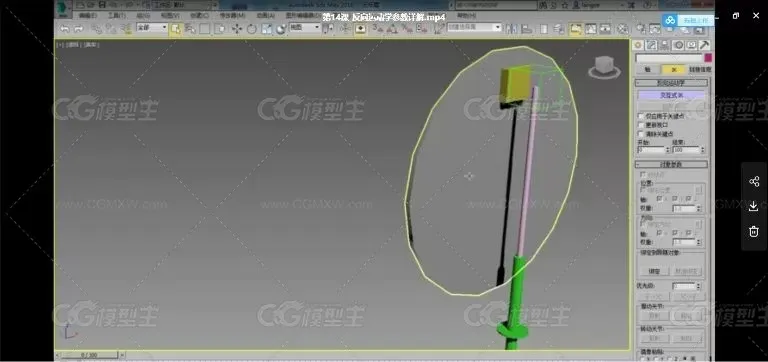Image resolution: width=768 pixels, height=362 pixels.
Task: Open the 3ds Max application menu logo
Action: pyautogui.click(x=63, y=8)
